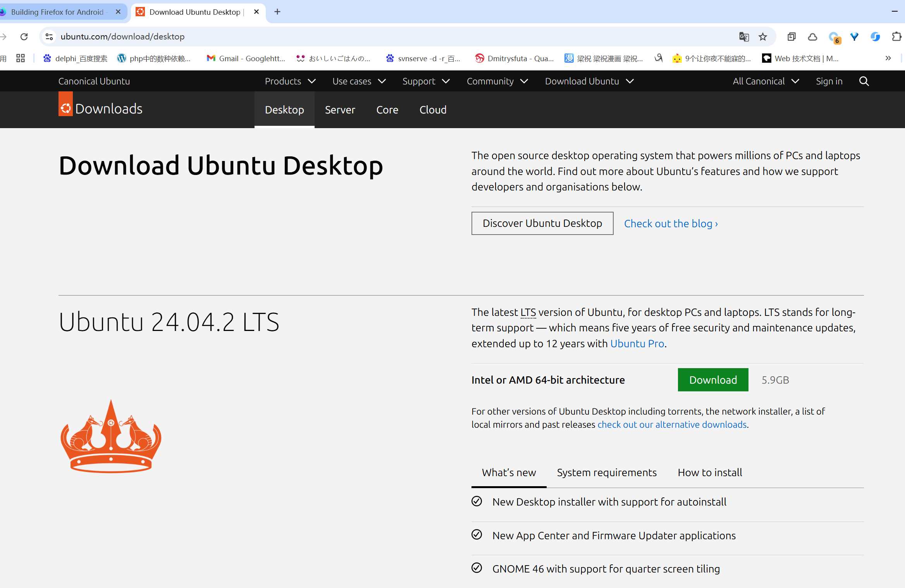Open site information icon in address bar
The height and width of the screenshot is (588, 905).
(49, 37)
